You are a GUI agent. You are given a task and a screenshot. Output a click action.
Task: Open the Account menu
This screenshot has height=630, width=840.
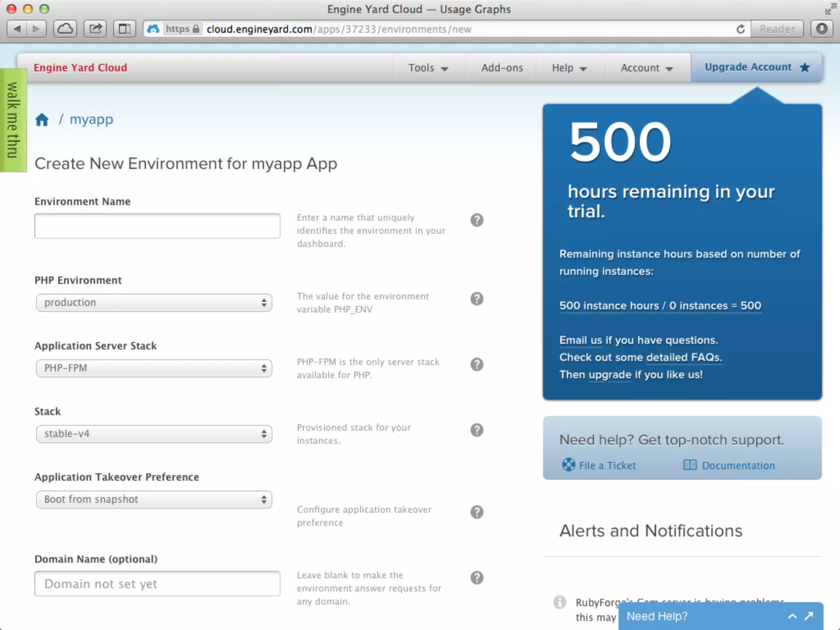[646, 68]
